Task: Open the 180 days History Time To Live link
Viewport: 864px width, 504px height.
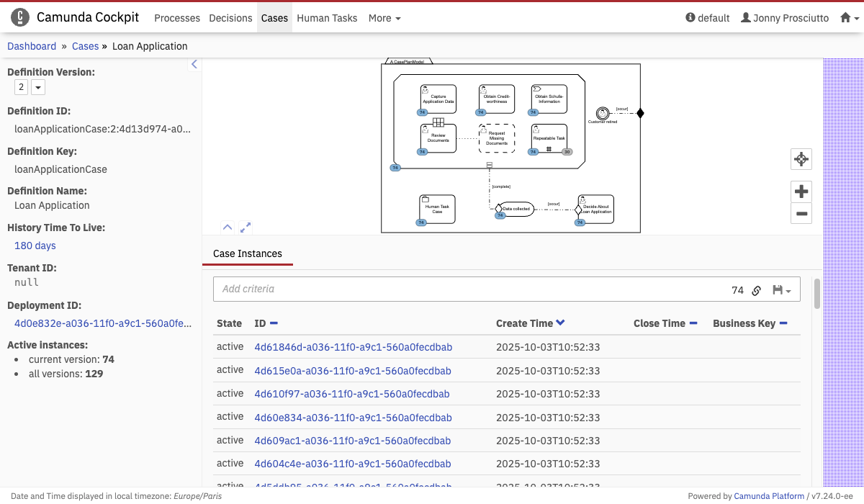Action: pos(35,246)
